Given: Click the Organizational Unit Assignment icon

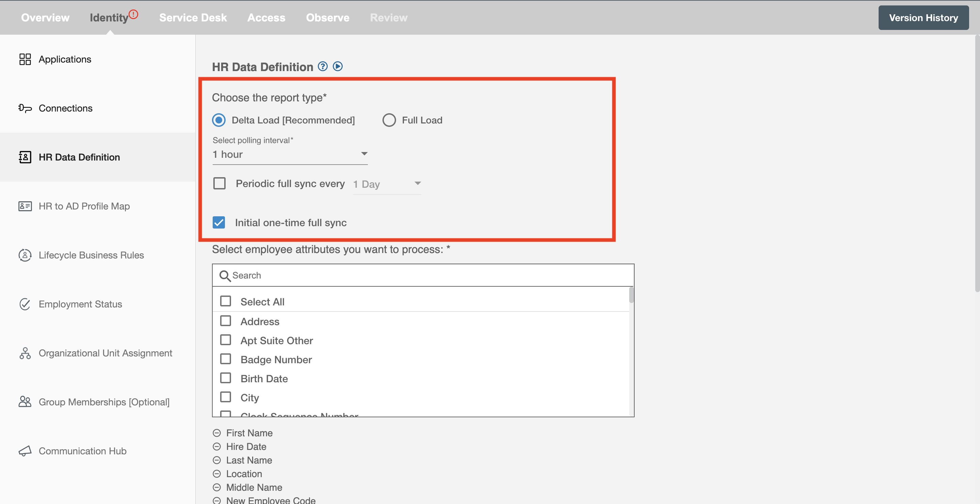Looking at the screenshot, I should coord(24,352).
